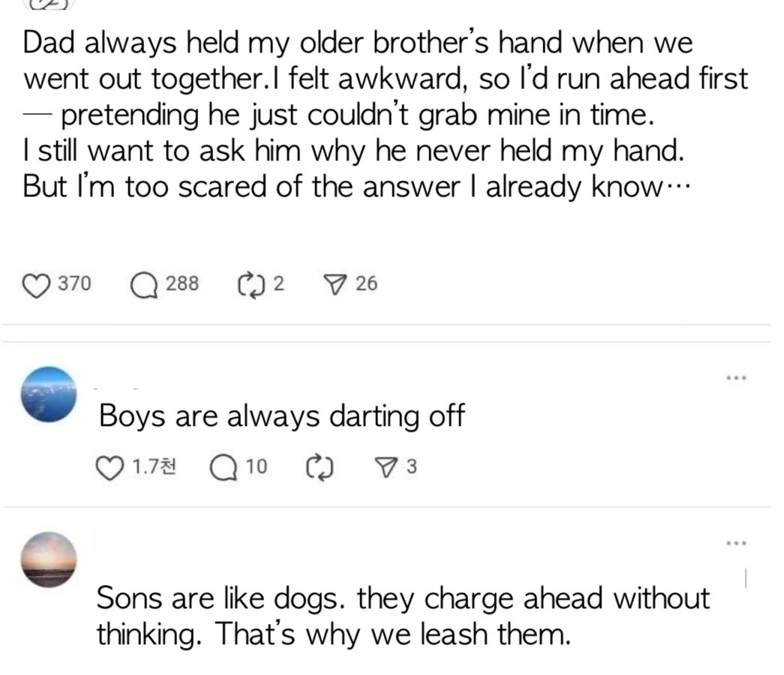Open replies via the 288 comment icon
The height and width of the screenshot is (675, 784).
143,284
